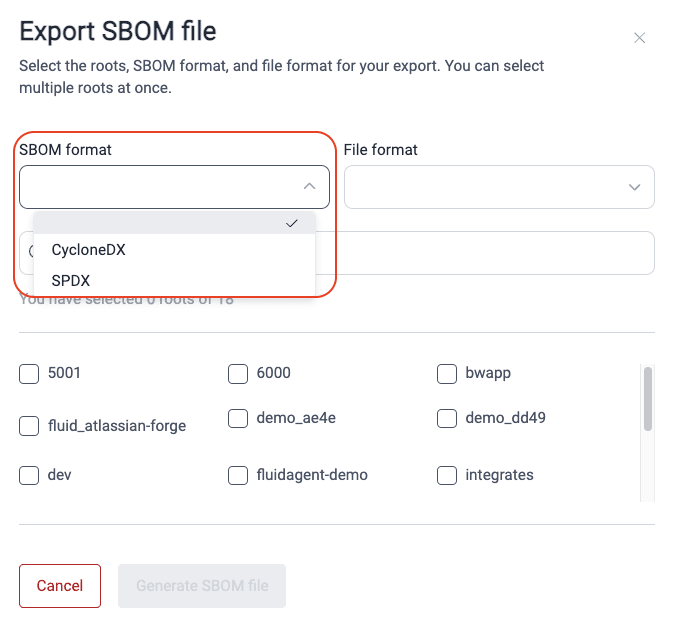Select the CycloneDX option

[174, 250]
